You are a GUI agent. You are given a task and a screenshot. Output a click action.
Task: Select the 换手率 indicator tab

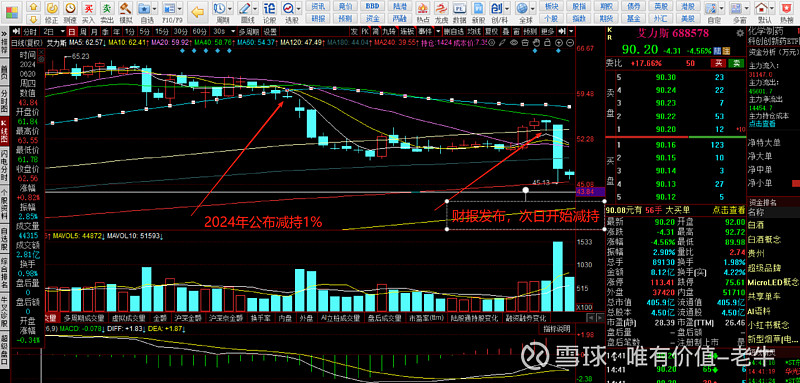click(x=260, y=317)
